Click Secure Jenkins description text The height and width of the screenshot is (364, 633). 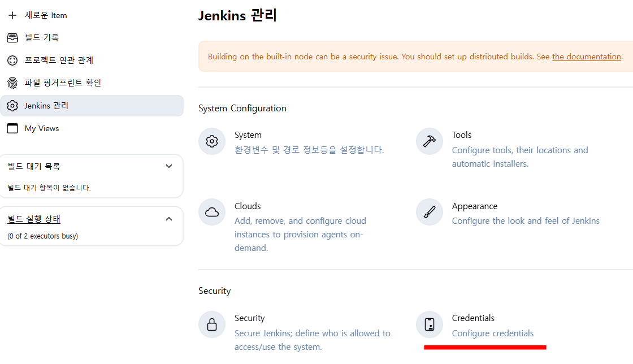[x=313, y=340]
